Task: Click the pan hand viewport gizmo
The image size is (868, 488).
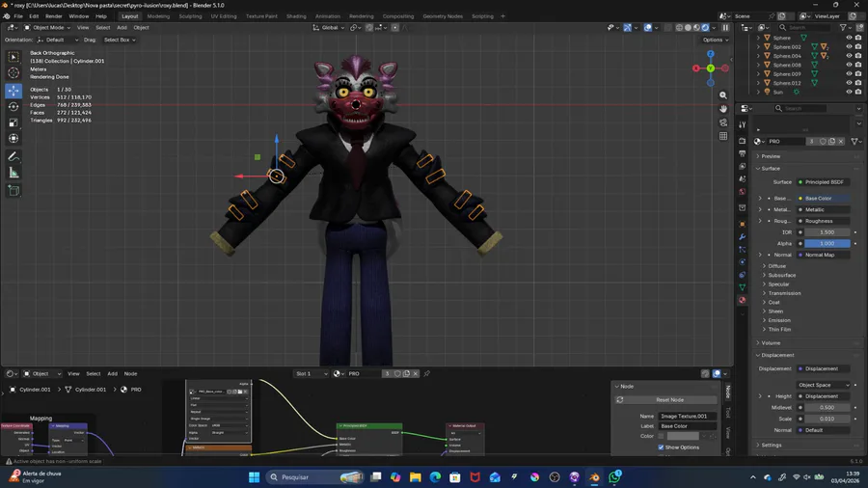Action: point(723,109)
